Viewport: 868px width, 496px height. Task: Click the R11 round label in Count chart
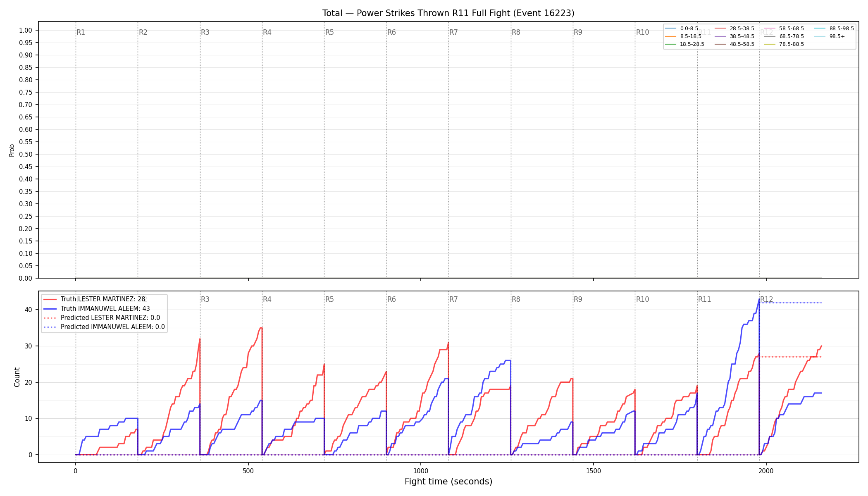(705, 299)
